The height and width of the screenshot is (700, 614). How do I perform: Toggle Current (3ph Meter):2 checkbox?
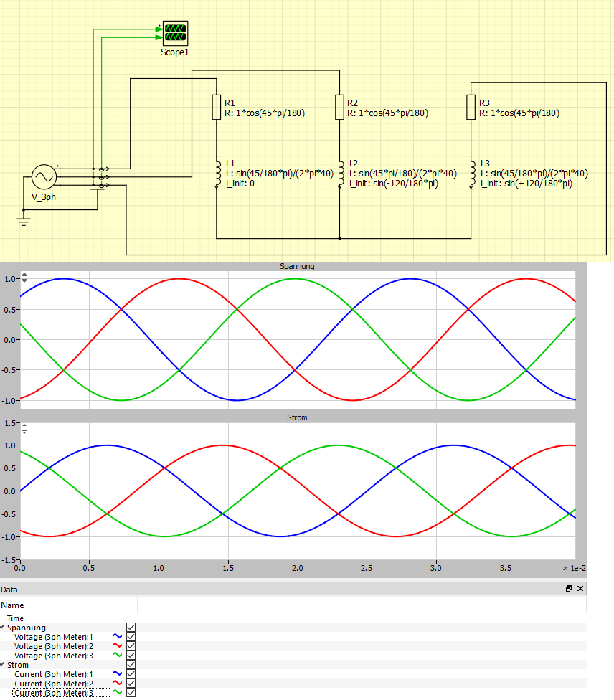[x=131, y=684]
